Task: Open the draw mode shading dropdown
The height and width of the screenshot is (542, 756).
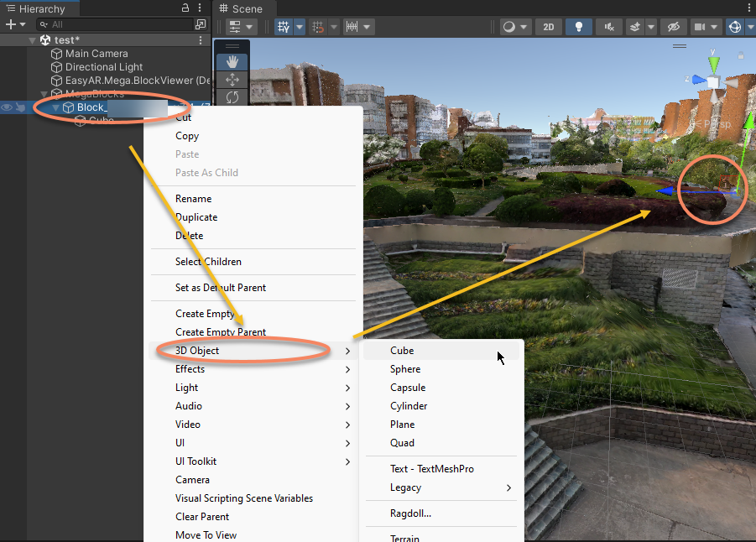Action: [514, 27]
